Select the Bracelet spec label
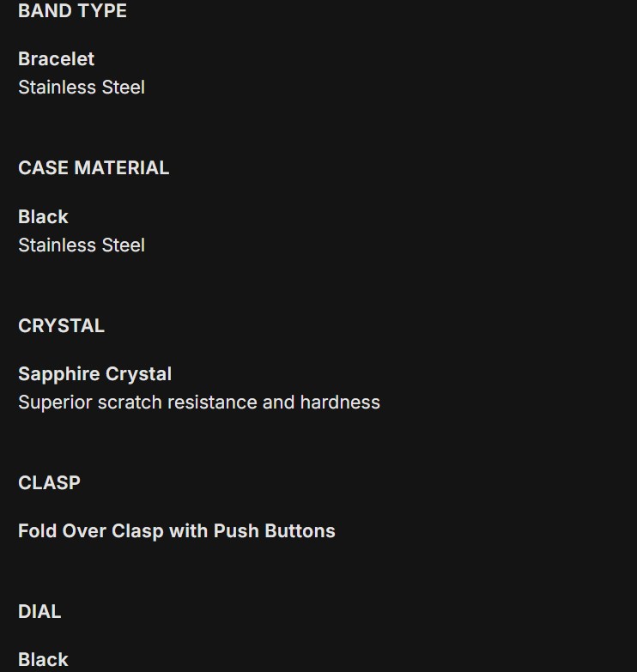The height and width of the screenshot is (672, 637). pyautogui.click(x=56, y=59)
